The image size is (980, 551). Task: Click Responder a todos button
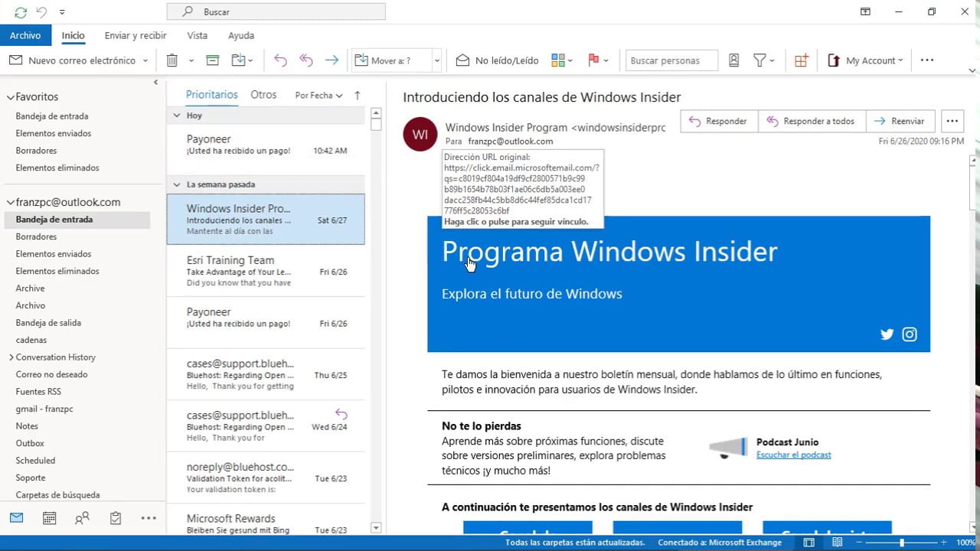[x=812, y=121]
